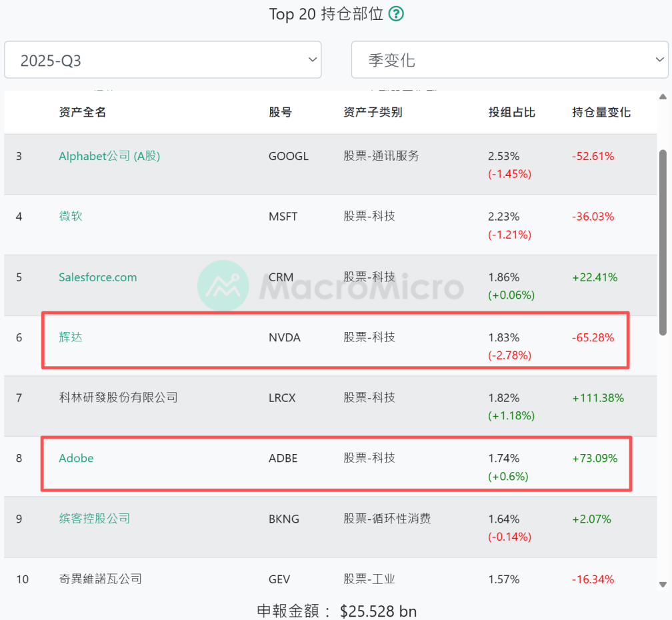Click the chevron on the quarter dropdown
The height and width of the screenshot is (620, 672).
click(312, 59)
